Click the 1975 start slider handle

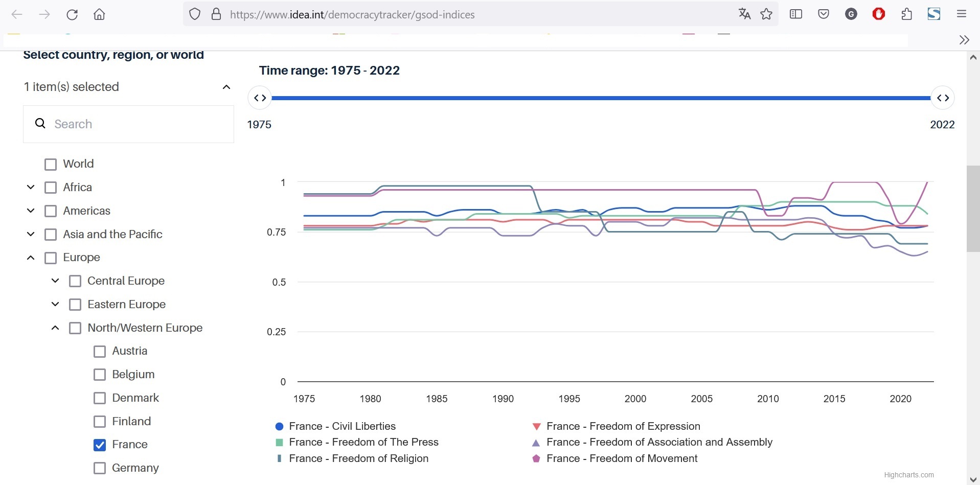pos(260,98)
